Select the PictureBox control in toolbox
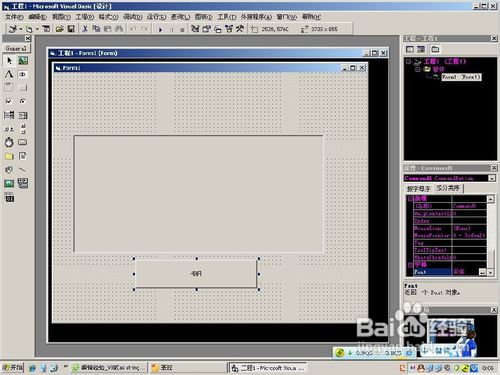Viewport: 500px width, 375px height. (23, 60)
